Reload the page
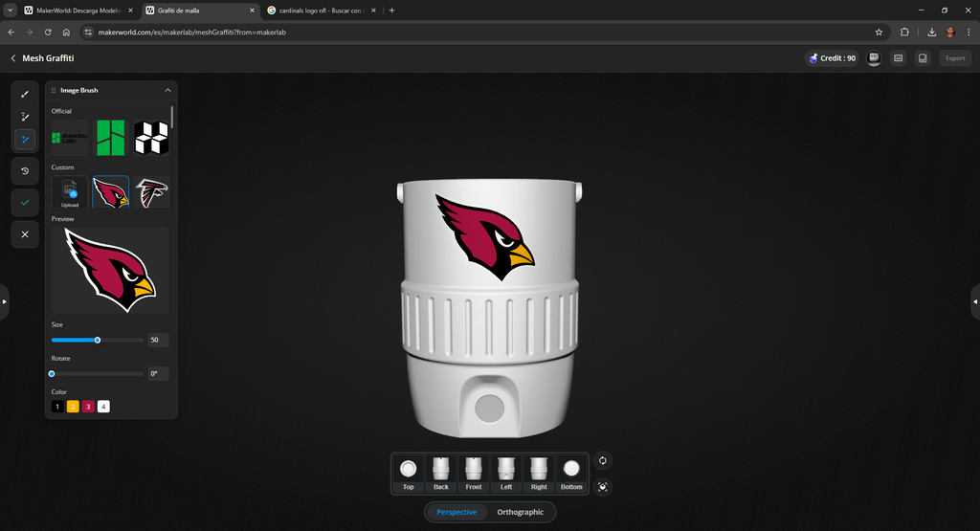This screenshot has height=531, width=980. click(x=48, y=32)
